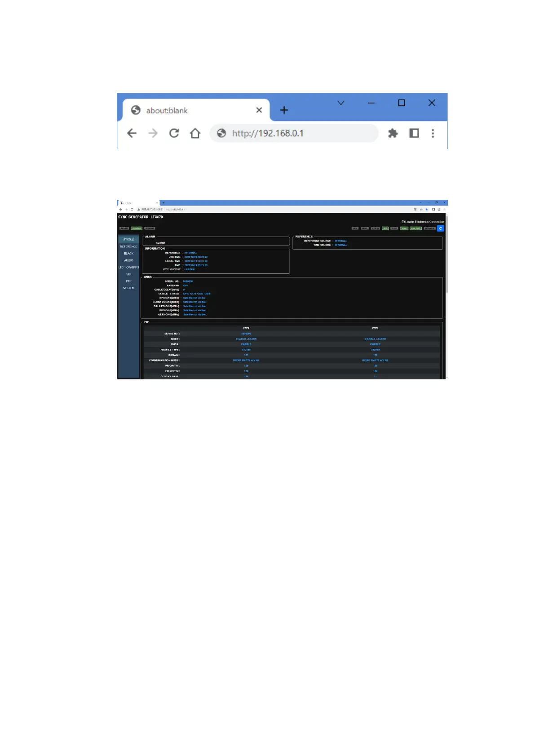Screen dimensions: 535x756
Task: Open the tab search chevron in the about:blank browser
Action: (x=341, y=103)
